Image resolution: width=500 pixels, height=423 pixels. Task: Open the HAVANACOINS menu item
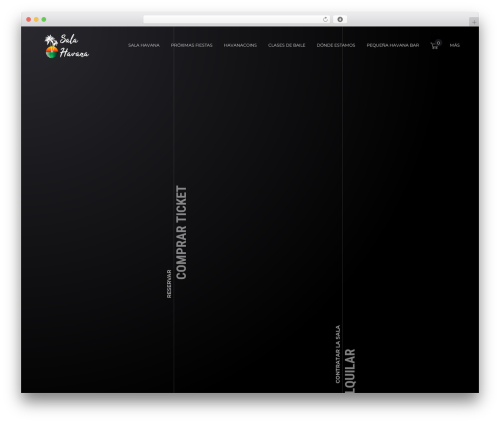click(x=240, y=45)
